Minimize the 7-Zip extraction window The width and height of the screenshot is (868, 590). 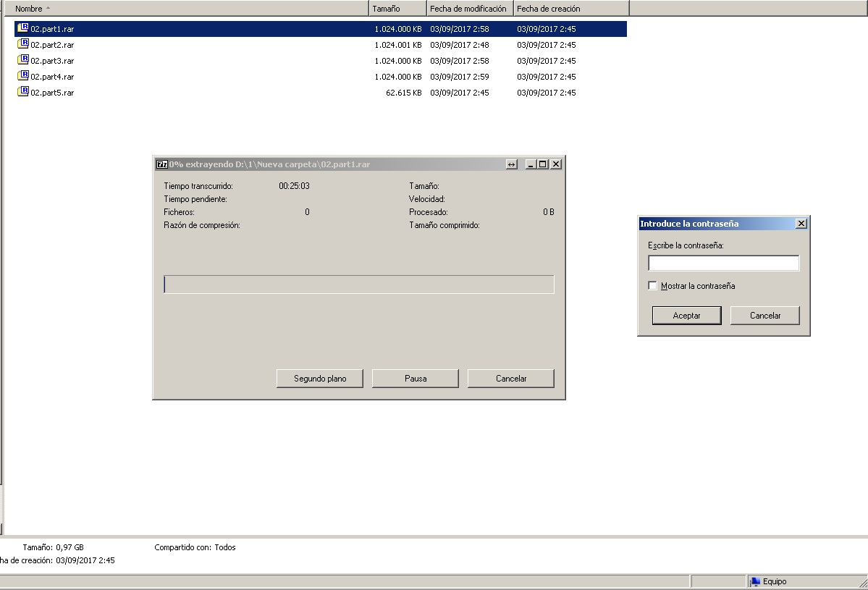coord(531,164)
